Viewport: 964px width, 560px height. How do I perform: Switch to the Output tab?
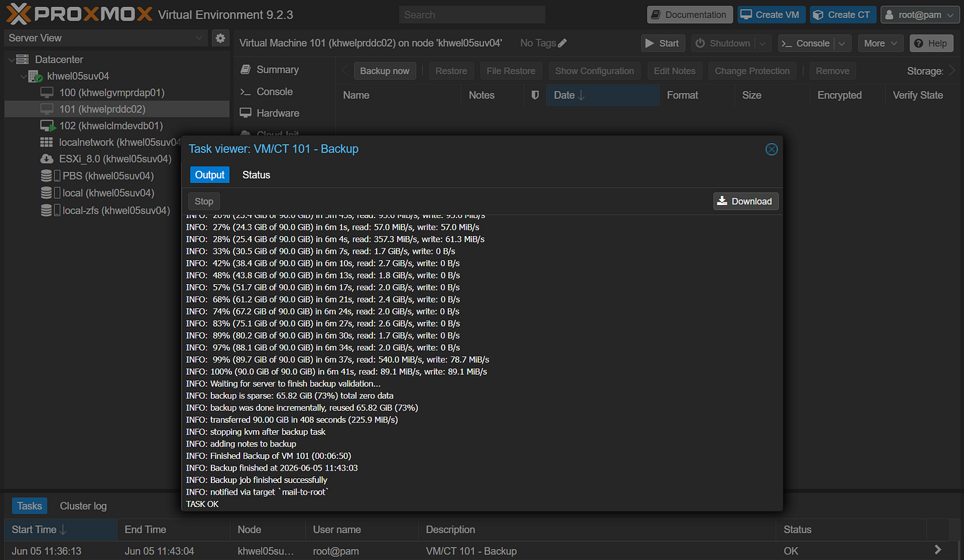tap(209, 175)
